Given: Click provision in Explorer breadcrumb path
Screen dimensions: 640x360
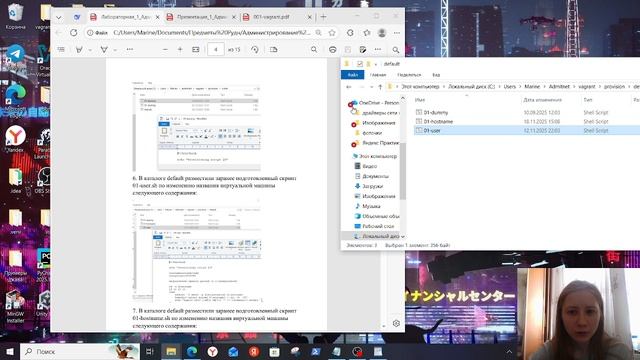Looking at the screenshot, I should pos(614,87).
